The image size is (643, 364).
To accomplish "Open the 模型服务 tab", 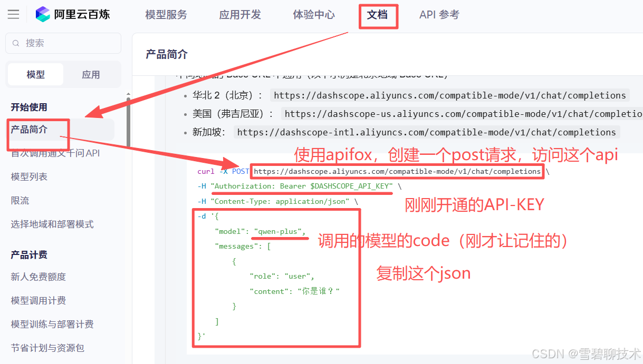I will tap(166, 15).
